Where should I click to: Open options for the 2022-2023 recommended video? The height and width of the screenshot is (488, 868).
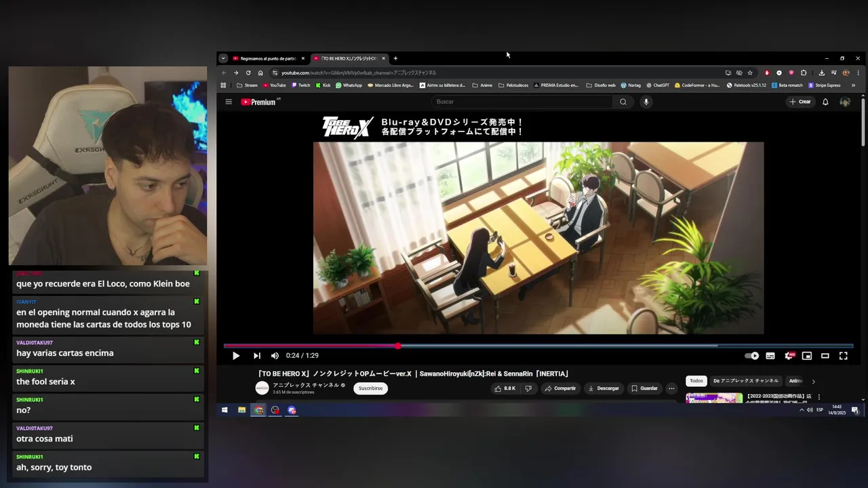[818, 397]
